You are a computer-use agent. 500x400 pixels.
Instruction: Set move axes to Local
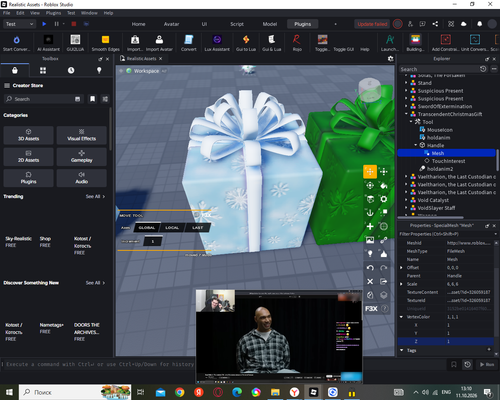click(172, 228)
